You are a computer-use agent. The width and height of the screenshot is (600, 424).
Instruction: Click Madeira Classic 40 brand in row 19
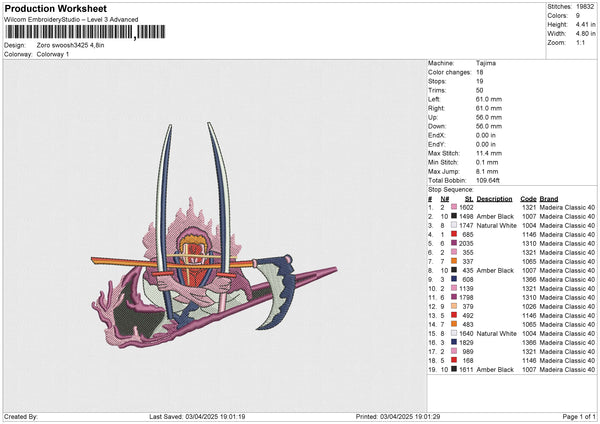pos(567,370)
